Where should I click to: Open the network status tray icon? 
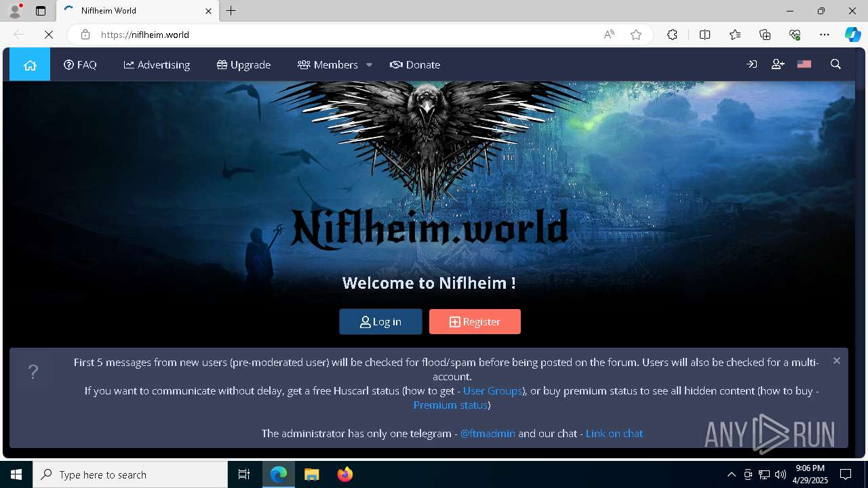point(764,474)
